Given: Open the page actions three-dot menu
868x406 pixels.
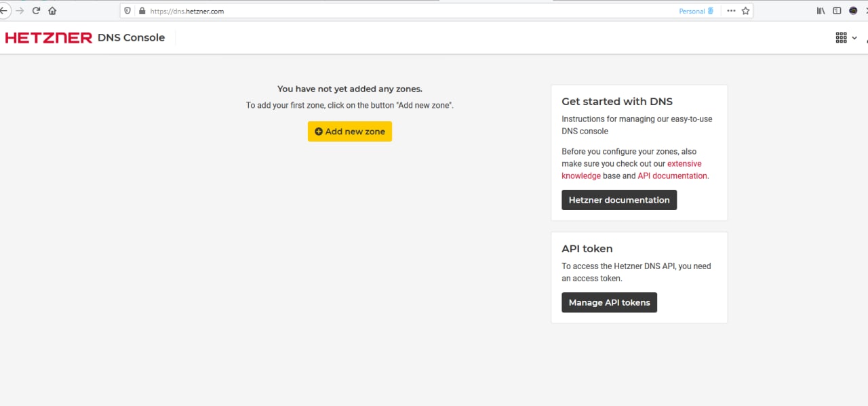Looking at the screenshot, I should click(731, 11).
